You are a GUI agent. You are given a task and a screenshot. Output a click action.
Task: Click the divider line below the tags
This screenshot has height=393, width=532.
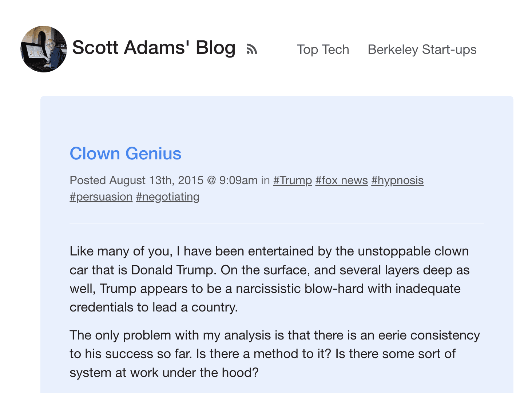click(x=277, y=223)
